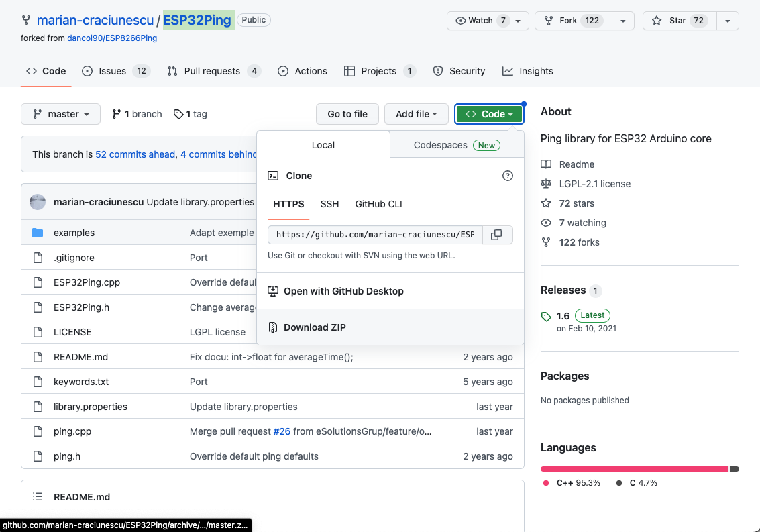Open the marian-craciunescu owner link
Screen dimensions: 760x532
pos(95,20)
